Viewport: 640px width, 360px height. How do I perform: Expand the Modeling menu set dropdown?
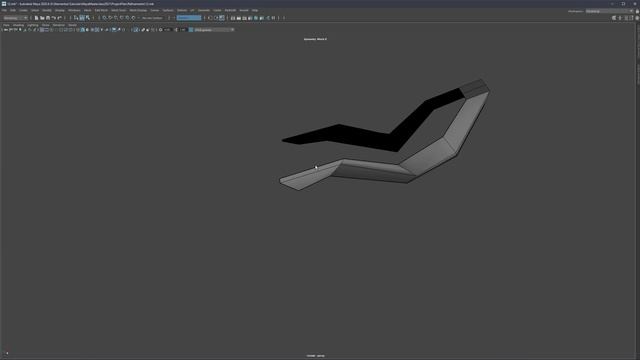[x=15, y=18]
